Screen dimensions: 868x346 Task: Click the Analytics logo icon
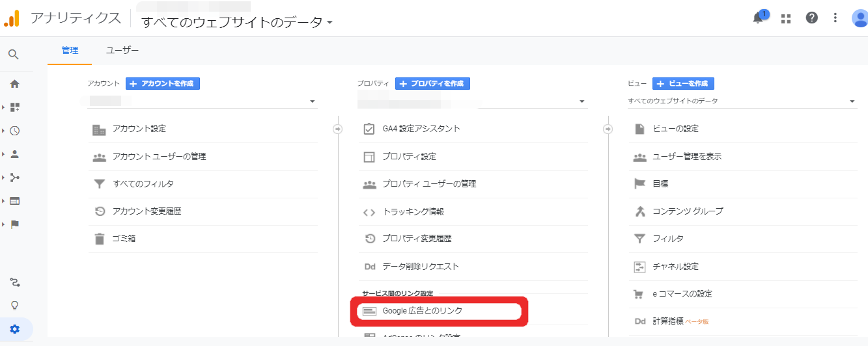pyautogui.click(x=12, y=19)
